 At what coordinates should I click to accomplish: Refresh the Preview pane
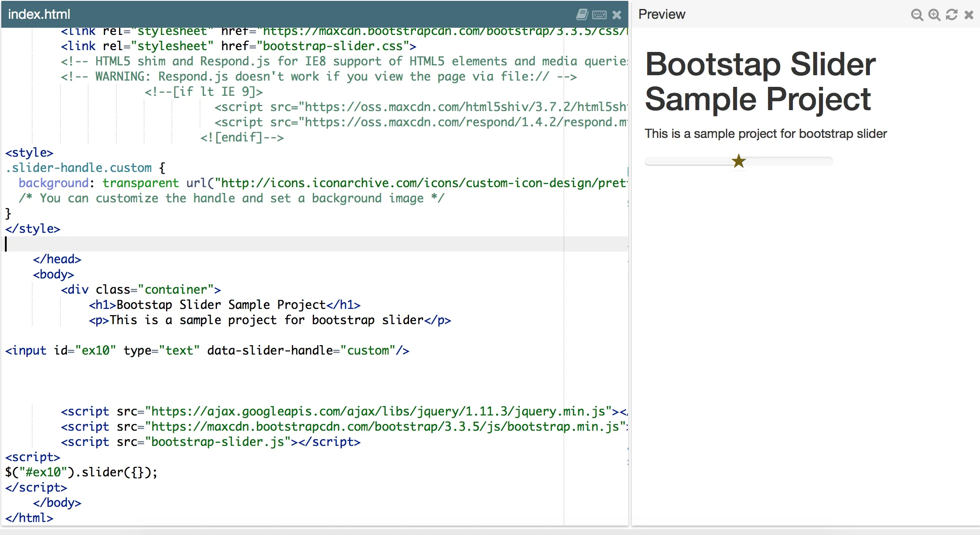pyautogui.click(x=951, y=15)
